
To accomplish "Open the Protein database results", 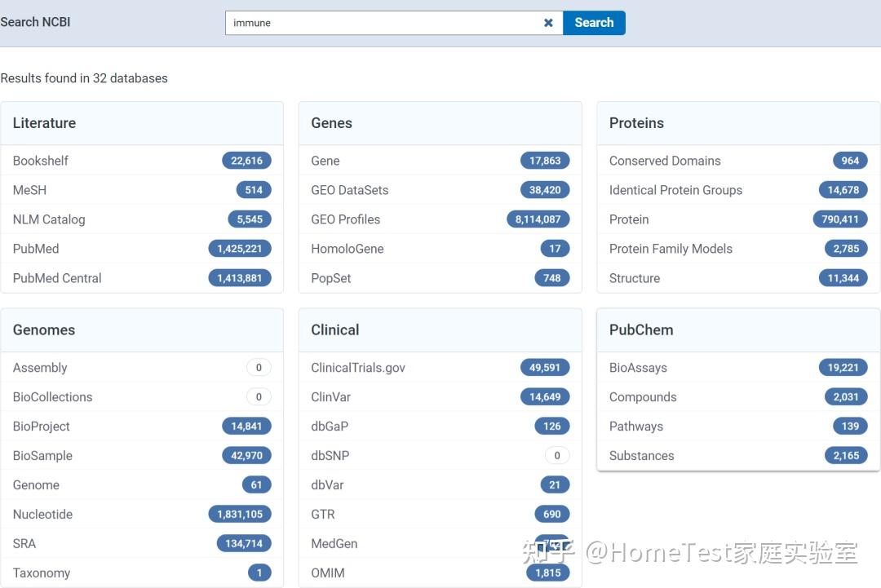I will [x=629, y=219].
